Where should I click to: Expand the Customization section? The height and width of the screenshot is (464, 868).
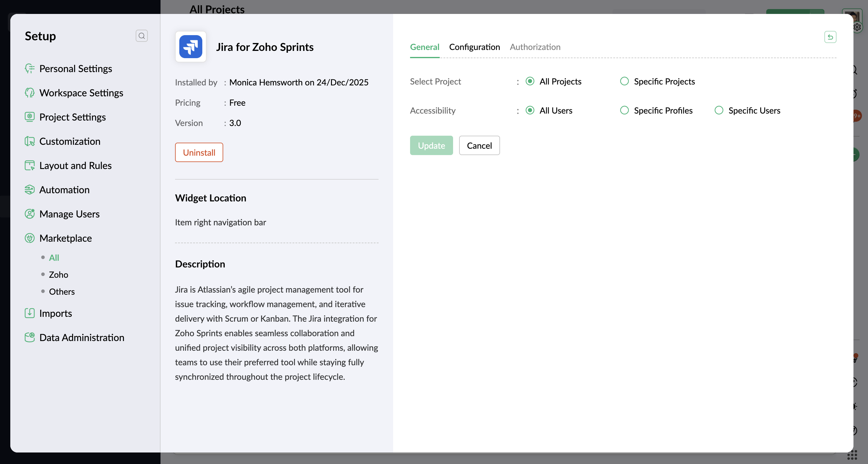tap(70, 141)
